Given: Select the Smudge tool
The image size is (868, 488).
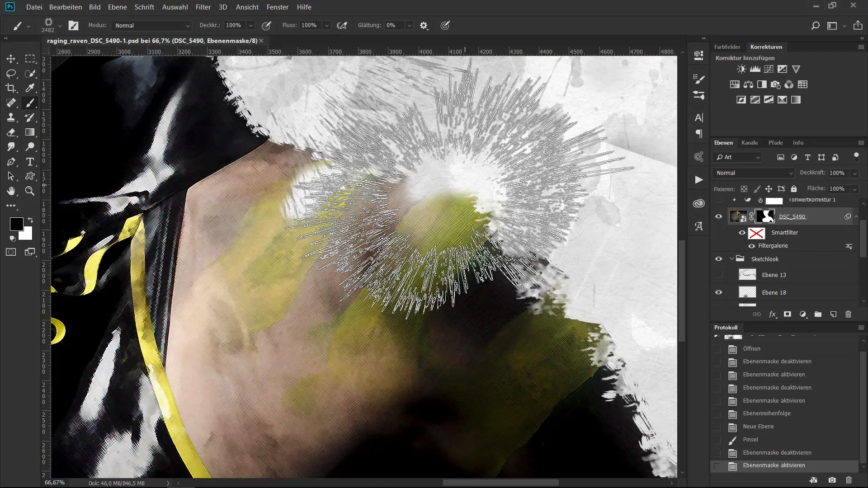Looking at the screenshot, I should tap(11, 147).
